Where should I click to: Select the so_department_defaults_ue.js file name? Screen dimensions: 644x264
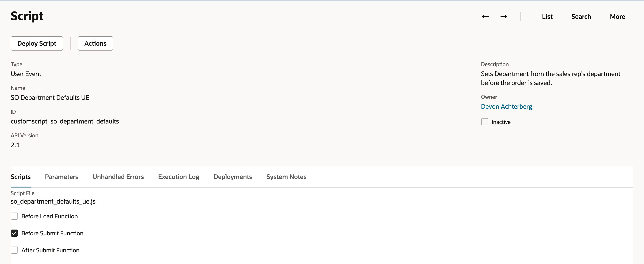pos(53,201)
